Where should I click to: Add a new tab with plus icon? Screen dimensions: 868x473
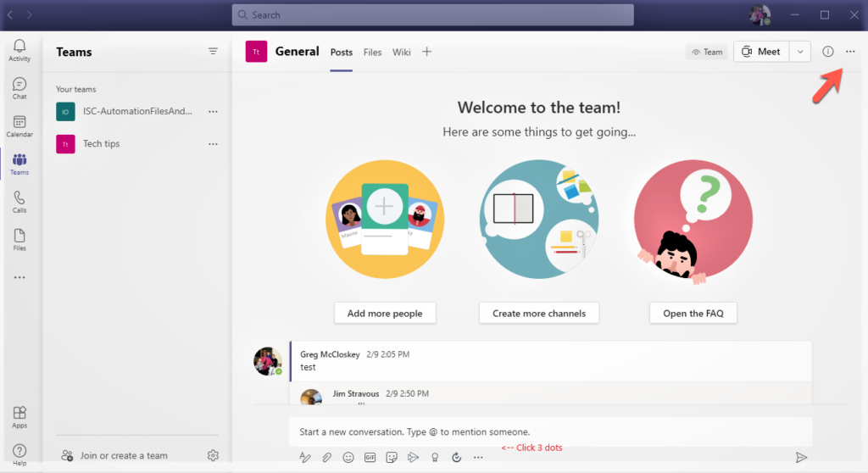click(427, 52)
